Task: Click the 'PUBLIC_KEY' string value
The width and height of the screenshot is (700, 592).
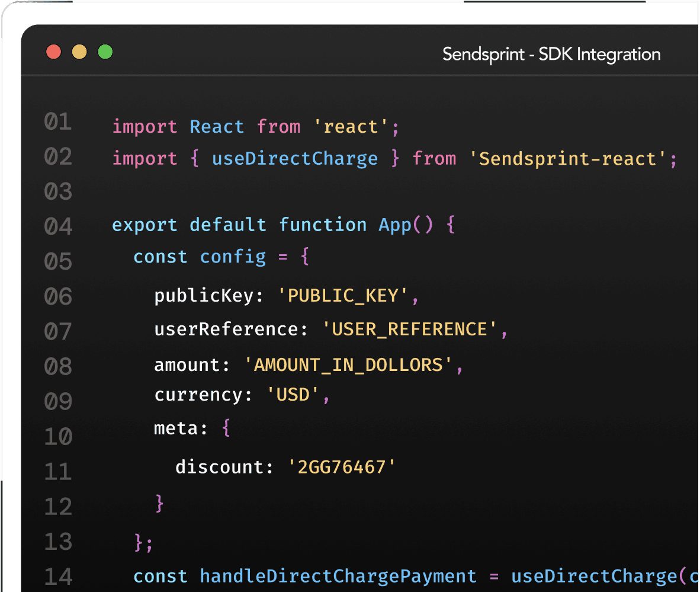Action: (343, 296)
